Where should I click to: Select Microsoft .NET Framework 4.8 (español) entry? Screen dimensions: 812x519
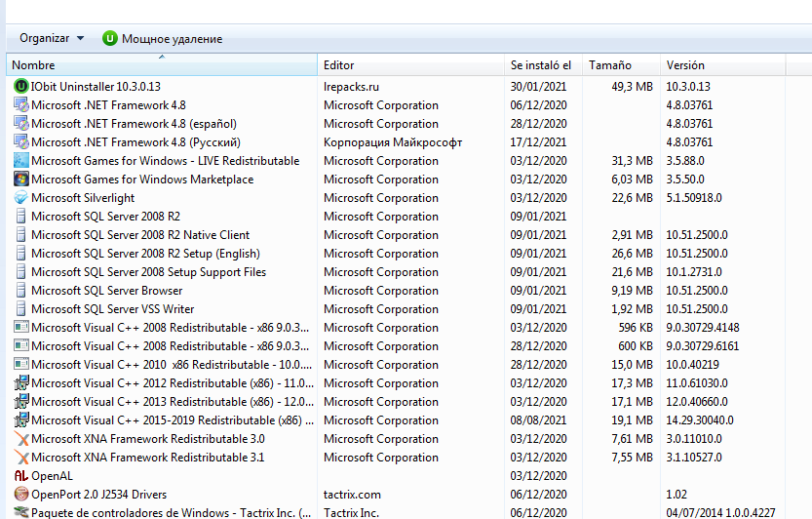[135, 124]
